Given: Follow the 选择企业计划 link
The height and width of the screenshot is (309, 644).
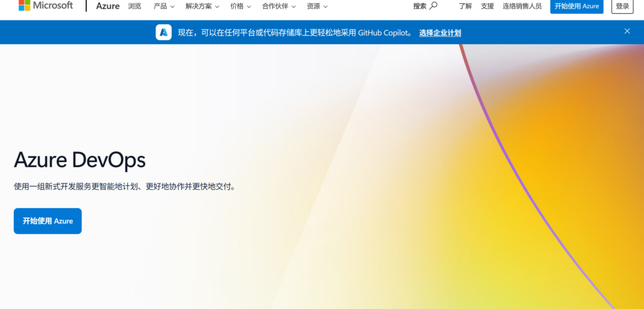Looking at the screenshot, I should pyautogui.click(x=440, y=33).
